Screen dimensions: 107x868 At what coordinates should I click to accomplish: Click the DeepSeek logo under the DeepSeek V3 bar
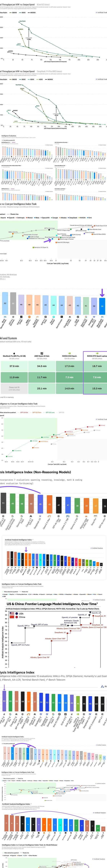(x=40, y=516)
